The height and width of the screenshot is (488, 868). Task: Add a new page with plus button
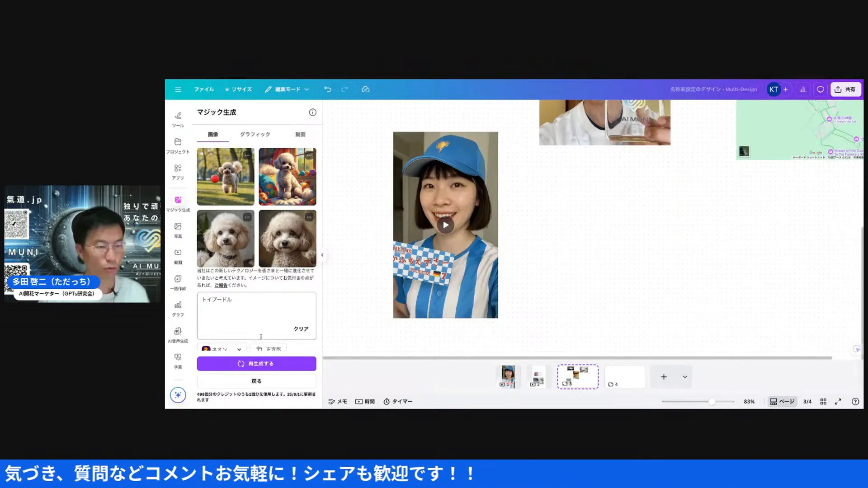pos(664,377)
